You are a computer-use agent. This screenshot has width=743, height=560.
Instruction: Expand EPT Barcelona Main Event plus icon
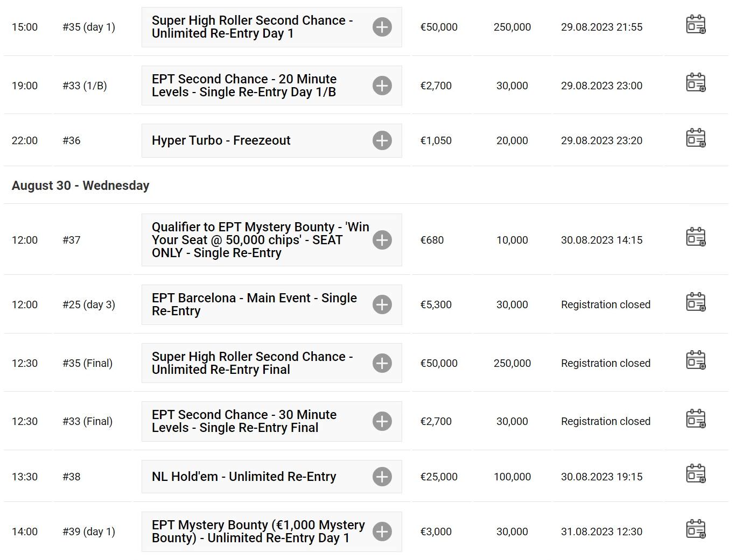point(382,304)
